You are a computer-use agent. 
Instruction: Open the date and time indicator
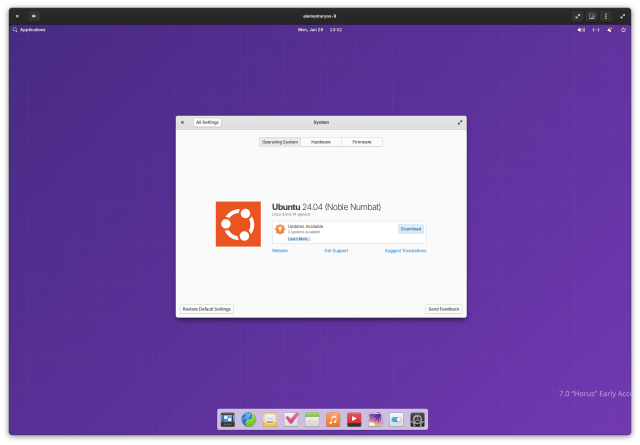[x=320, y=30]
